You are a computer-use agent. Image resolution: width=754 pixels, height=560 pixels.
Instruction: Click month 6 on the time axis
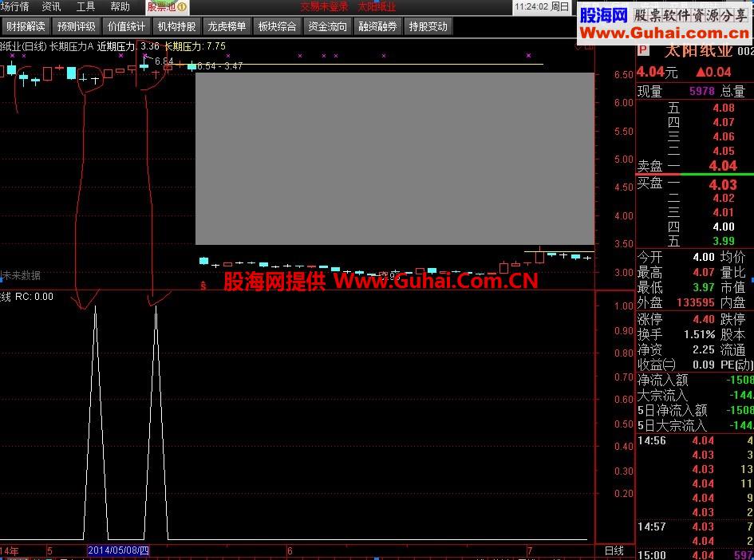[x=290, y=551]
